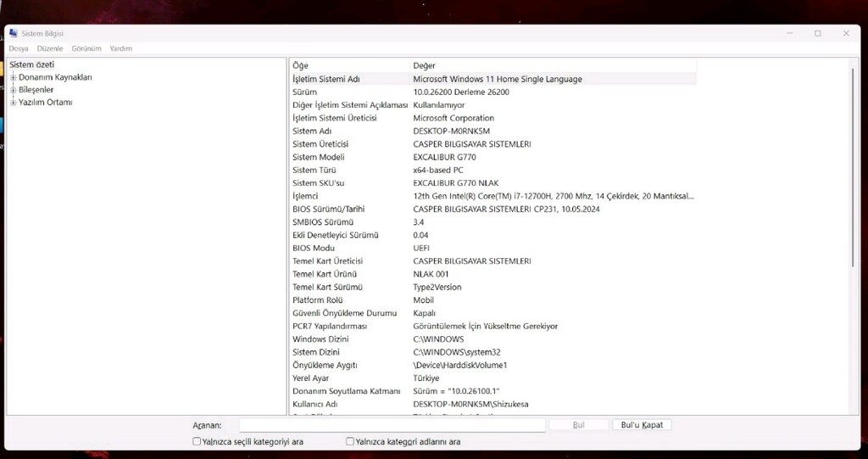The height and width of the screenshot is (459, 868).
Task: Select the value 10.0.26200 Derleme 26200
Action: click(x=461, y=92)
